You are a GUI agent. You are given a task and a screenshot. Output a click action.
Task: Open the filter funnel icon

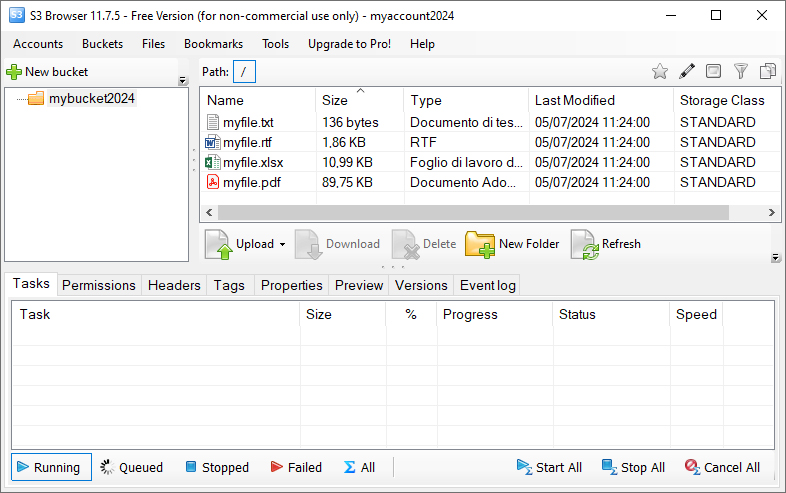coord(740,71)
